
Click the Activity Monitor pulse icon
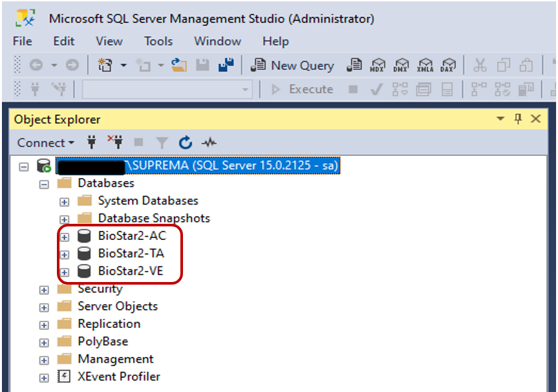[209, 143]
